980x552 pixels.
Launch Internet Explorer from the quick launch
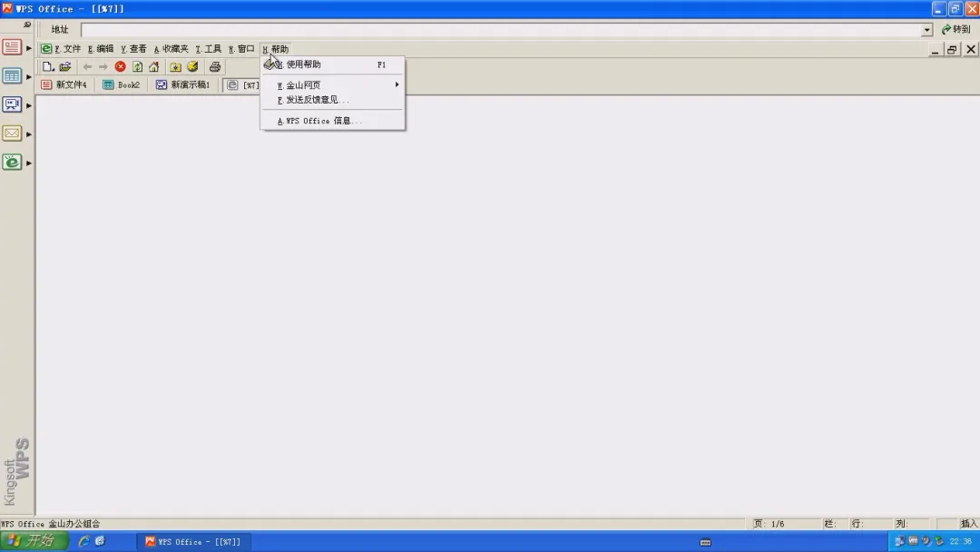pyautogui.click(x=83, y=541)
